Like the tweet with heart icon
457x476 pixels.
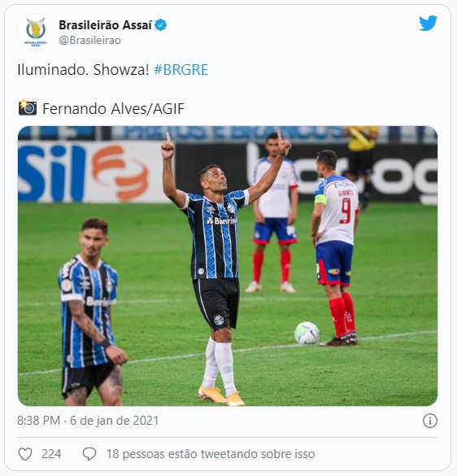[x=25, y=454]
